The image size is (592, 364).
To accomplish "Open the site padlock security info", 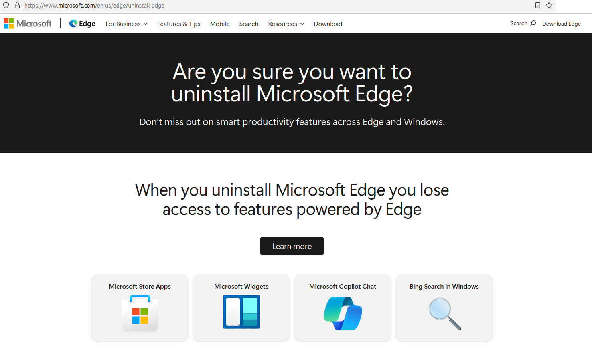I will 17,5.
